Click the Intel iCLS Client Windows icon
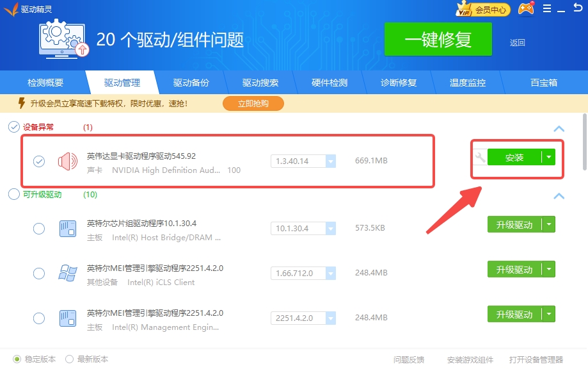Screen dimensions: 588x369 [x=67, y=273]
